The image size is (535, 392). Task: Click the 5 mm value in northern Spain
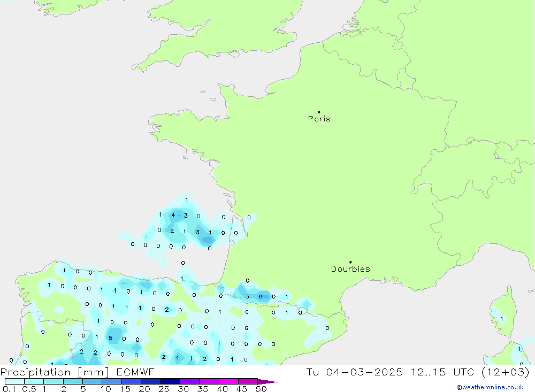pos(110,338)
